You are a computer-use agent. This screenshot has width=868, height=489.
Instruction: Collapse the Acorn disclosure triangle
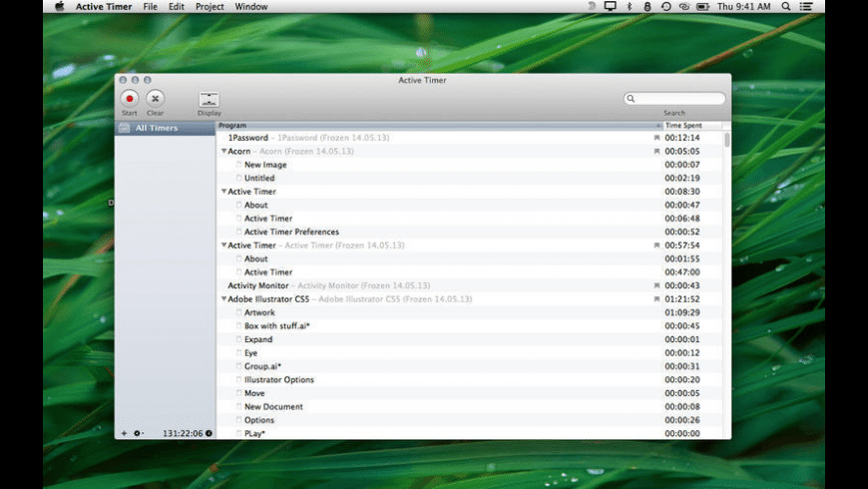click(x=223, y=152)
